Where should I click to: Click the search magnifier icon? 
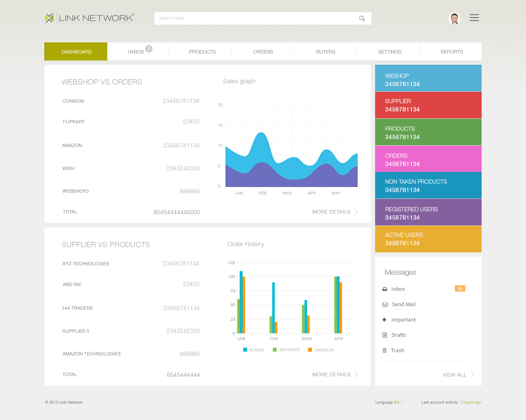[362, 18]
